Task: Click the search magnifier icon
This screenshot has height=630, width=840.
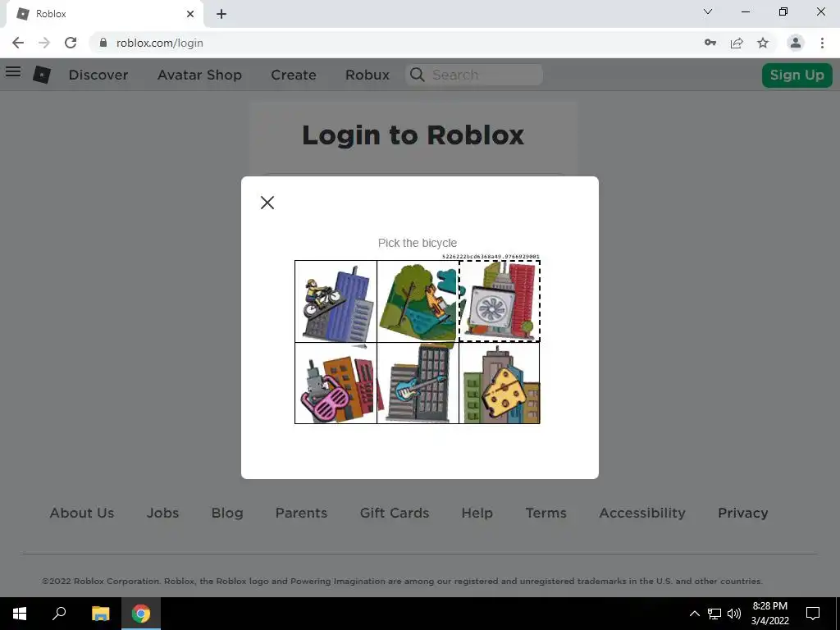Action: coord(417,75)
